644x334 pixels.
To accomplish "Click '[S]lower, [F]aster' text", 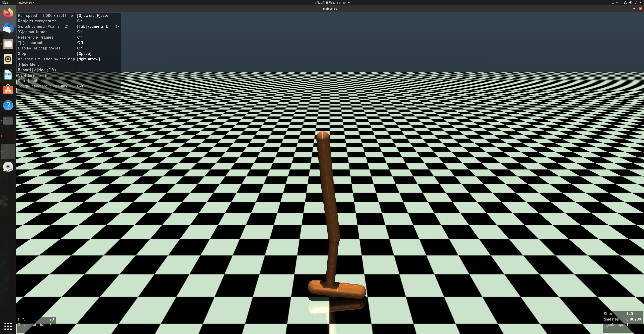I will click(93, 16).
